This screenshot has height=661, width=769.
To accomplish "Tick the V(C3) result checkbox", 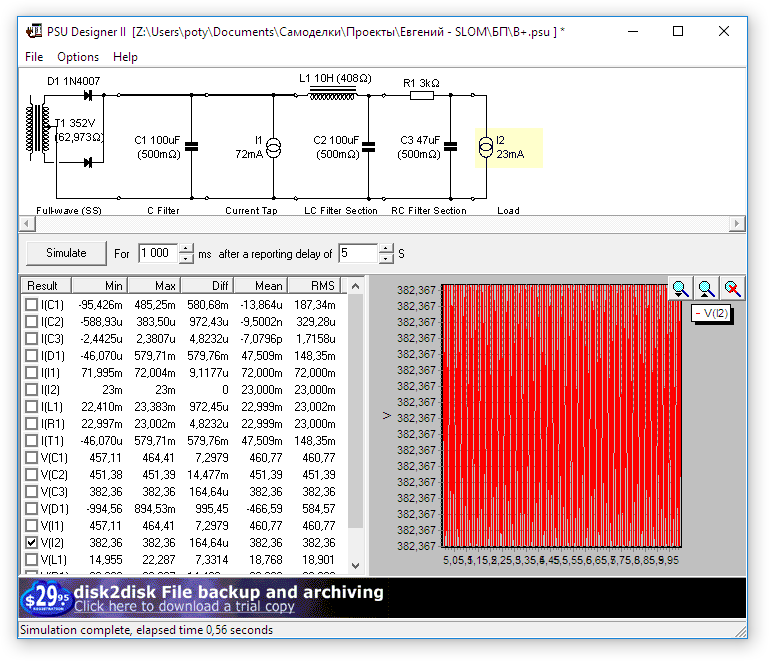I will pyautogui.click(x=32, y=491).
